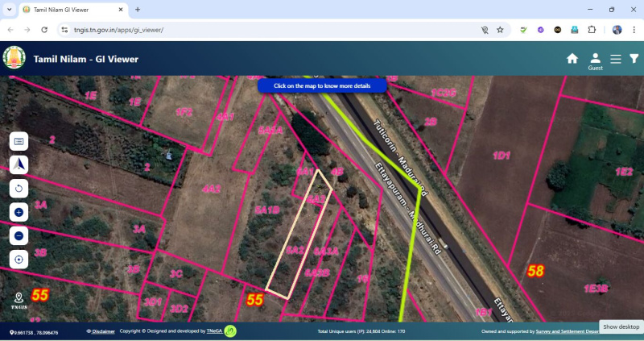Click the Disclaimer link in the footer

point(102,331)
